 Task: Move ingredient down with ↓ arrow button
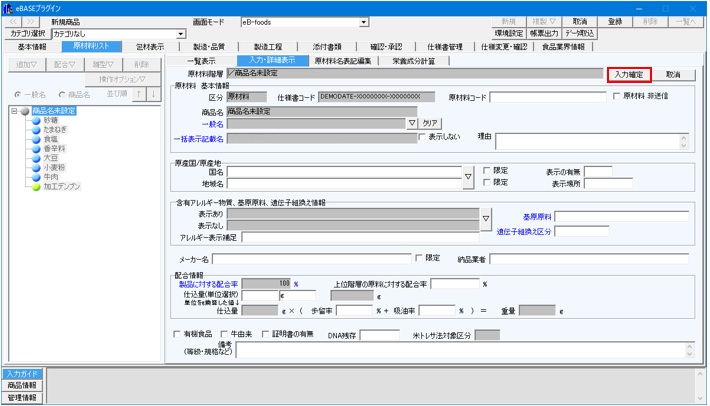[154, 94]
